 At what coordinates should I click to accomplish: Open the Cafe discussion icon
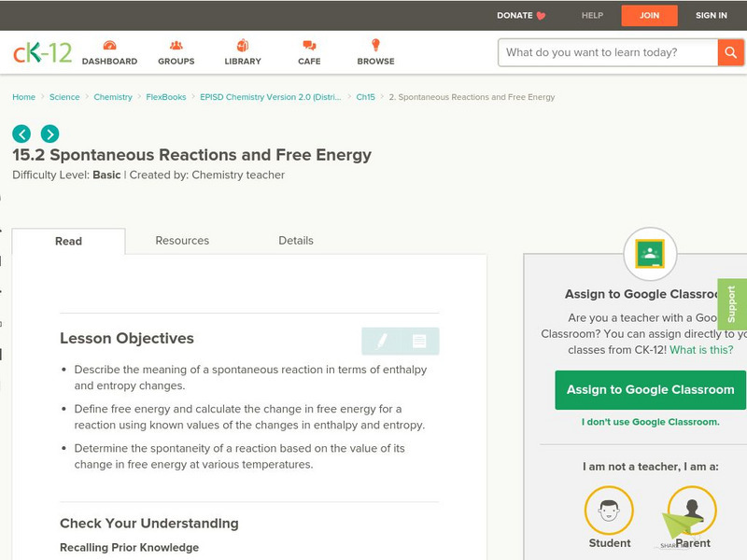click(307, 44)
